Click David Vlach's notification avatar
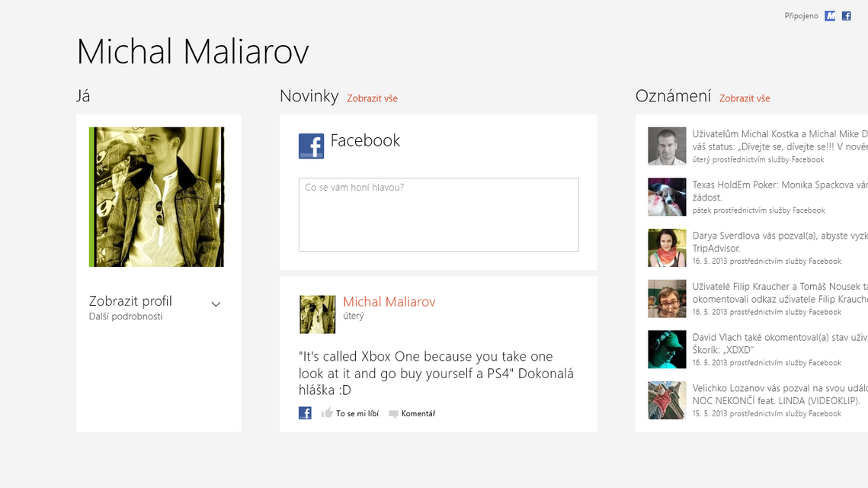Image resolution: width=868 pixels, height=488 pixels. (x=667, y=349)
